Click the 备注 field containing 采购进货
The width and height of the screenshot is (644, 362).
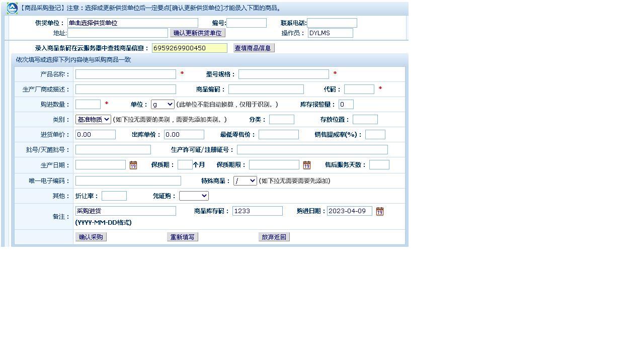click(x=125, y=211)
